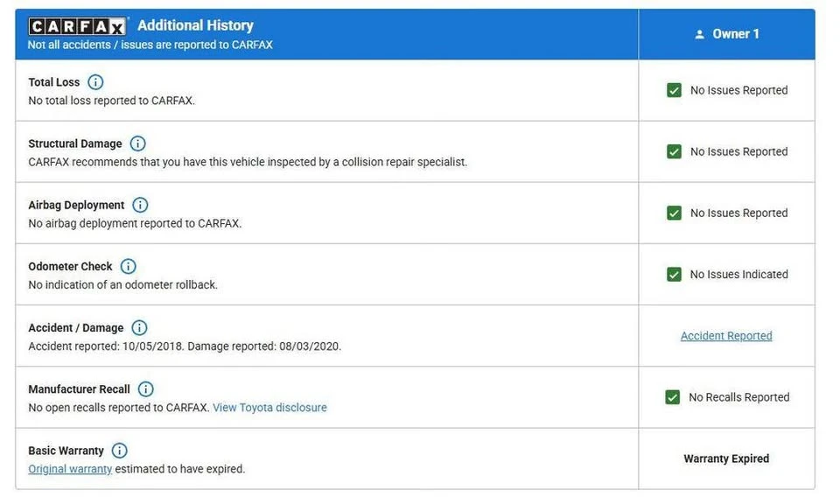Screen dimensions: 840x504
Task: Select the Owner 1 column header
Action: tap(726, 34)
